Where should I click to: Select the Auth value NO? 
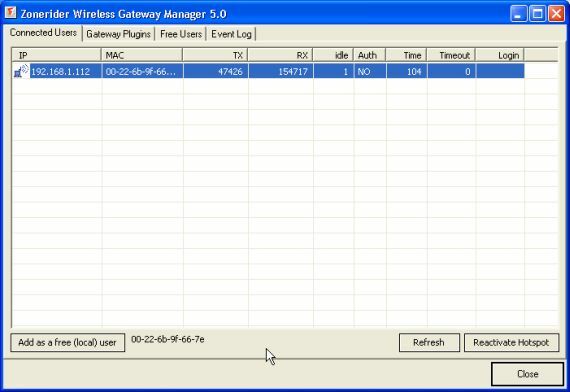coord(370,72)
